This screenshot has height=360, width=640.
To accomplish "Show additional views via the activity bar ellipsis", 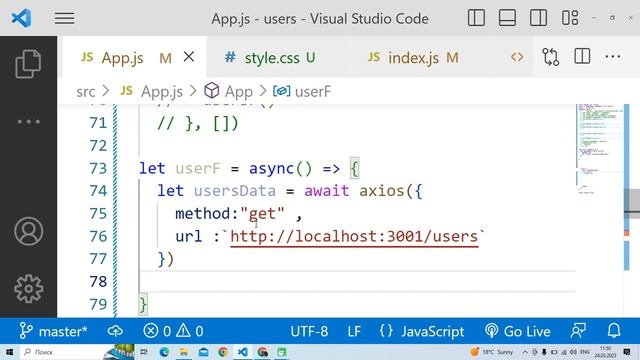I will [x=28, y=122].
